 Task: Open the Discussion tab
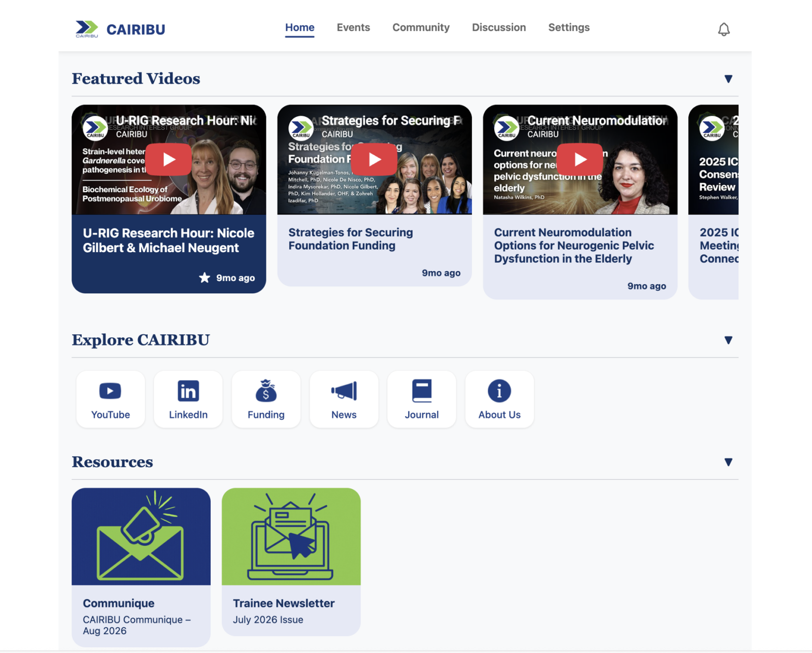(499, 27)
